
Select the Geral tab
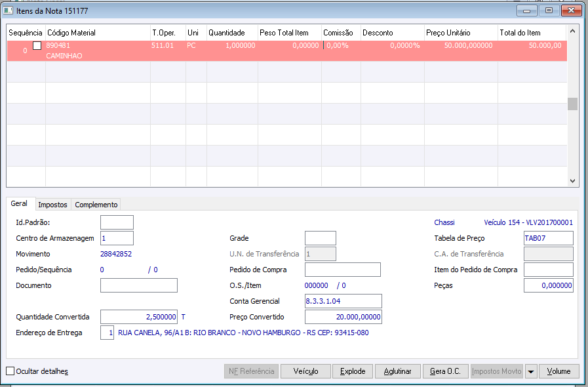19,203
